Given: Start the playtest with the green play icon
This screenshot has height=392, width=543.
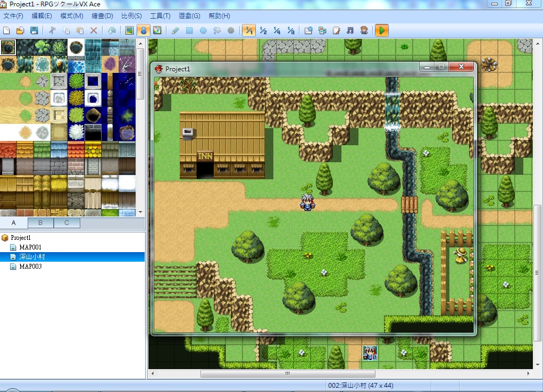Looking at the screenshot, I should click(x=382, y=30).
